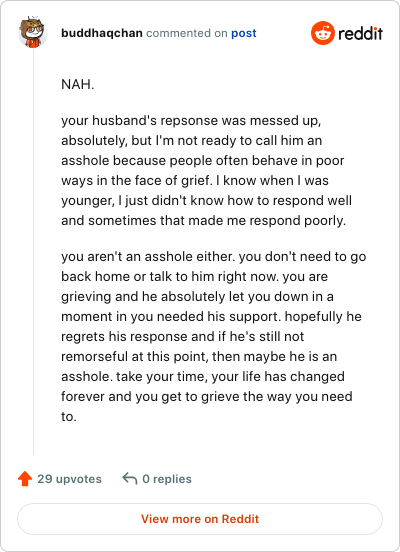Click the View more on Reddit button
400x552 pixels.
(x=200, y=519)
